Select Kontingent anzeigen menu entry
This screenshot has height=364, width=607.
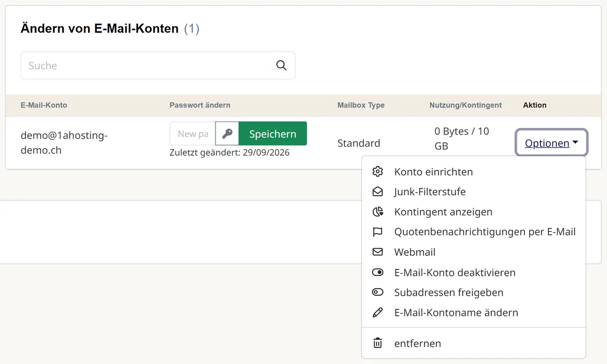click(x=443, y=212)
